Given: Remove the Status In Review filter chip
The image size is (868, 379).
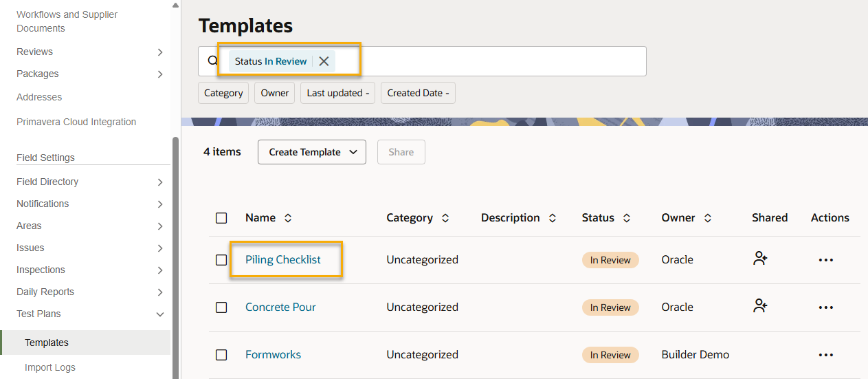Looking at the screenshot, I should point(324,61).
